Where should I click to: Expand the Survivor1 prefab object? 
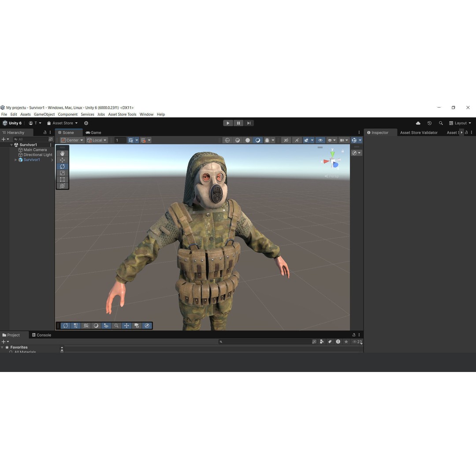(16, 160)
